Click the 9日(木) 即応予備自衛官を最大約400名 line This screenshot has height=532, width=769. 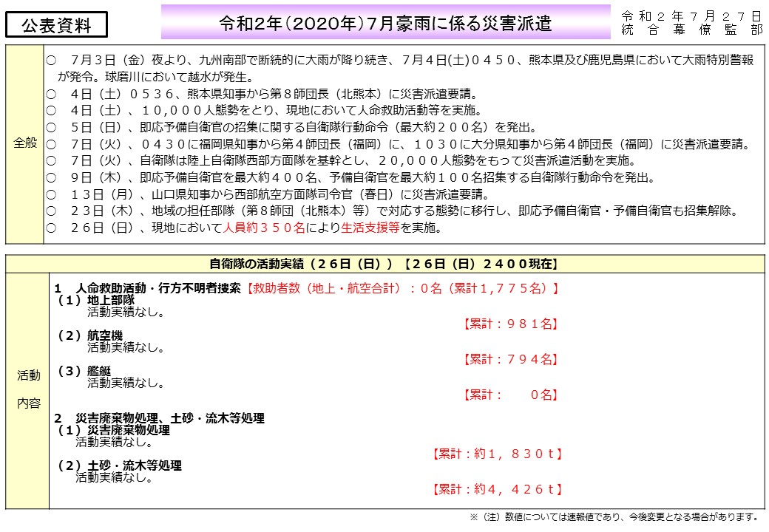click(x=350, y=177)
